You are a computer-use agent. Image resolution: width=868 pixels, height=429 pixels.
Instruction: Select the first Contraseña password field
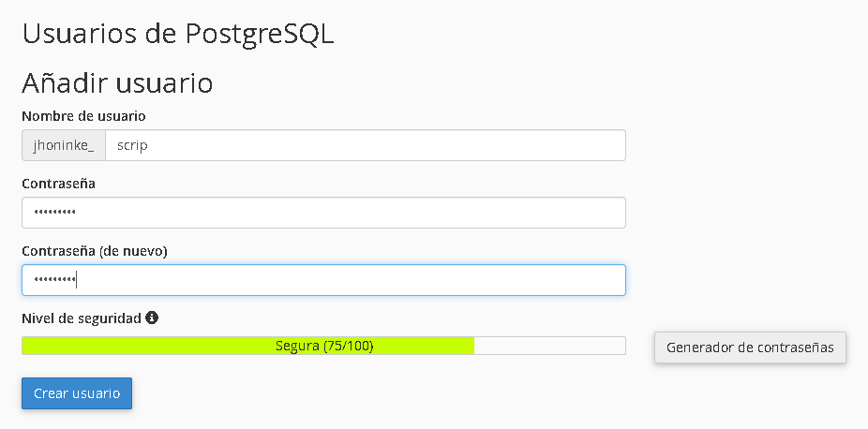pos(323,213)
